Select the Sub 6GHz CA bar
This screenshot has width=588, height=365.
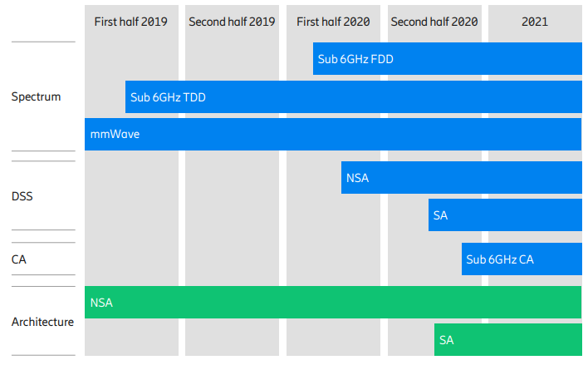(522, 259)
